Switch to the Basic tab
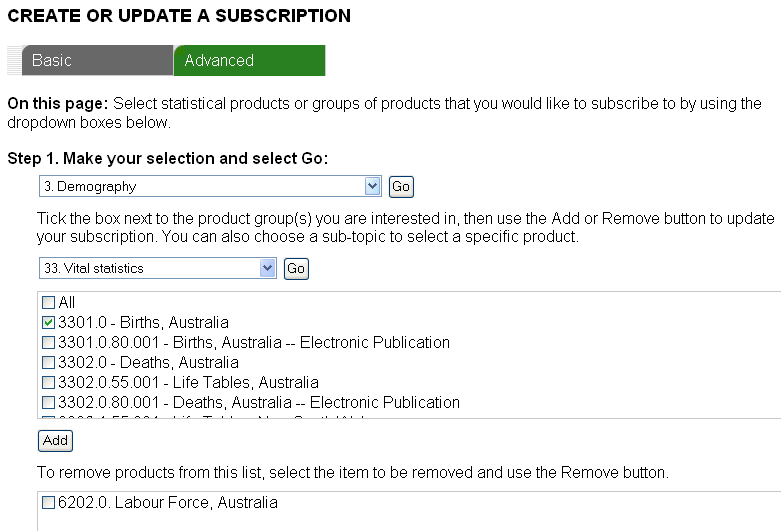This screenshot has width=781, height=531. click(97, 60)
